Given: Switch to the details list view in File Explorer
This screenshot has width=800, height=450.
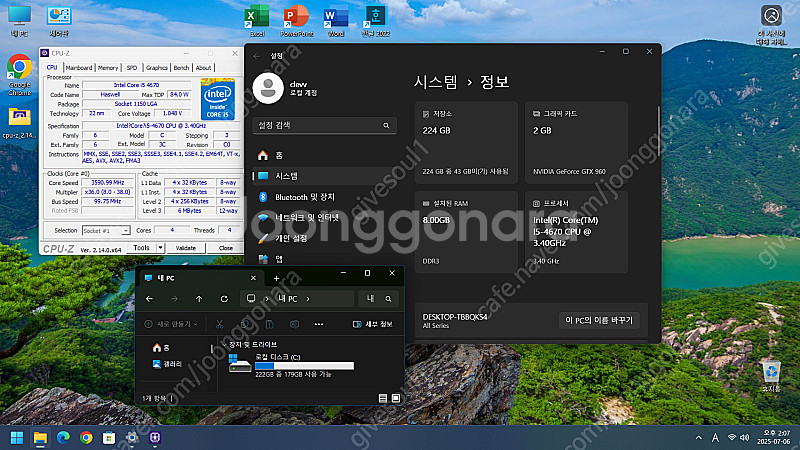Looking at the screenshot, I should [x=383, y=398].
